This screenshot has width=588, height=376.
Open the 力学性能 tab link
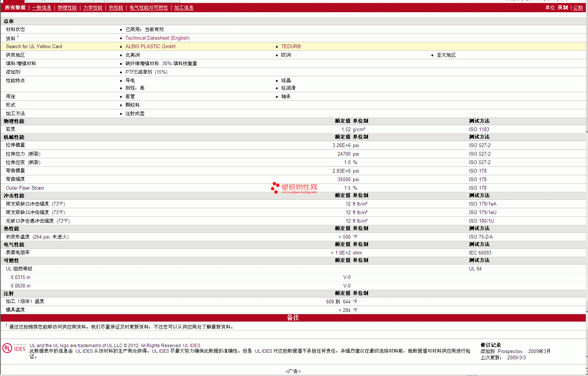93,7
